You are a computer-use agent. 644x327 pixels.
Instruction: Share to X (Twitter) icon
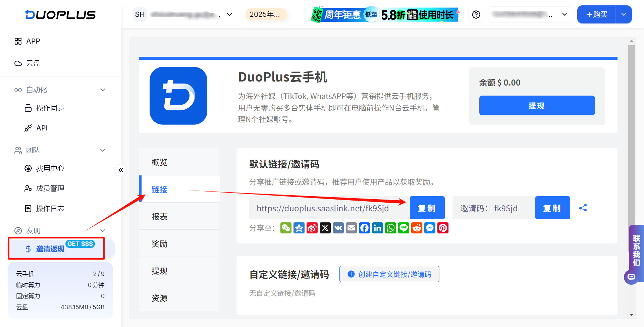click(x=325, y=228)
